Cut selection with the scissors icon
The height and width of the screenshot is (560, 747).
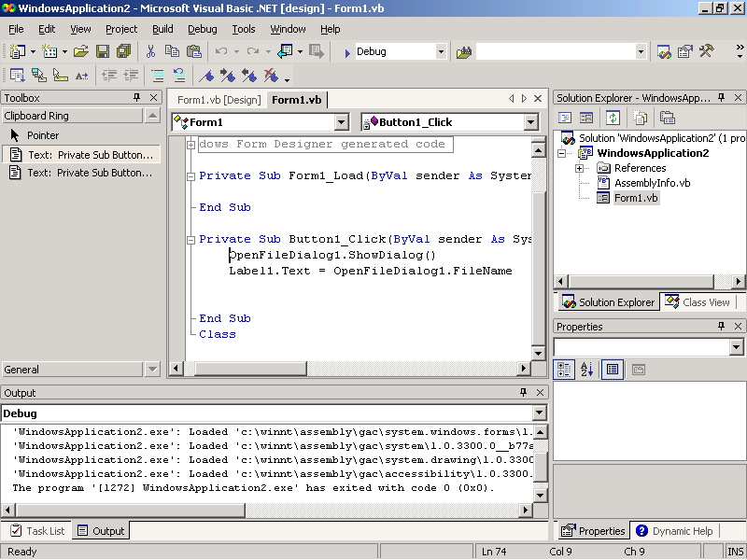pyautogui.click(x=150, y=51)
